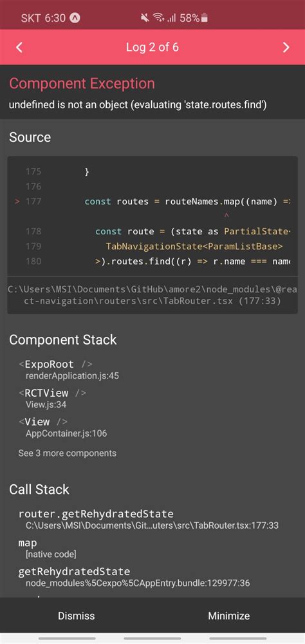305x644 pixels.
Task: Expand See 3 more components
Action: [68, 453]
